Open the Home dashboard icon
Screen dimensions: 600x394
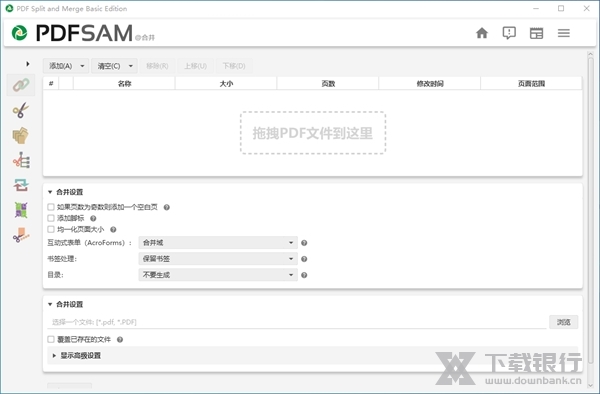(x=482, y=33)
